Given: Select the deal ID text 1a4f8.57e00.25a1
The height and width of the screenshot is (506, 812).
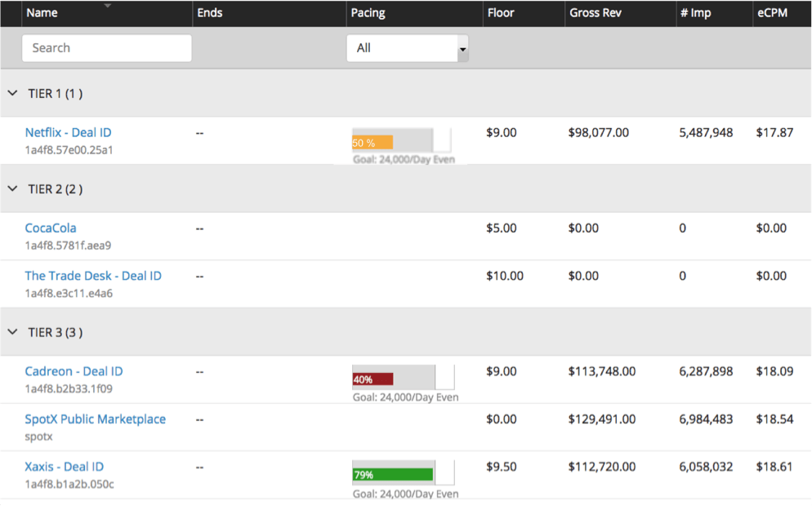Looking at the screenshot, I should (x=69, y=150).
